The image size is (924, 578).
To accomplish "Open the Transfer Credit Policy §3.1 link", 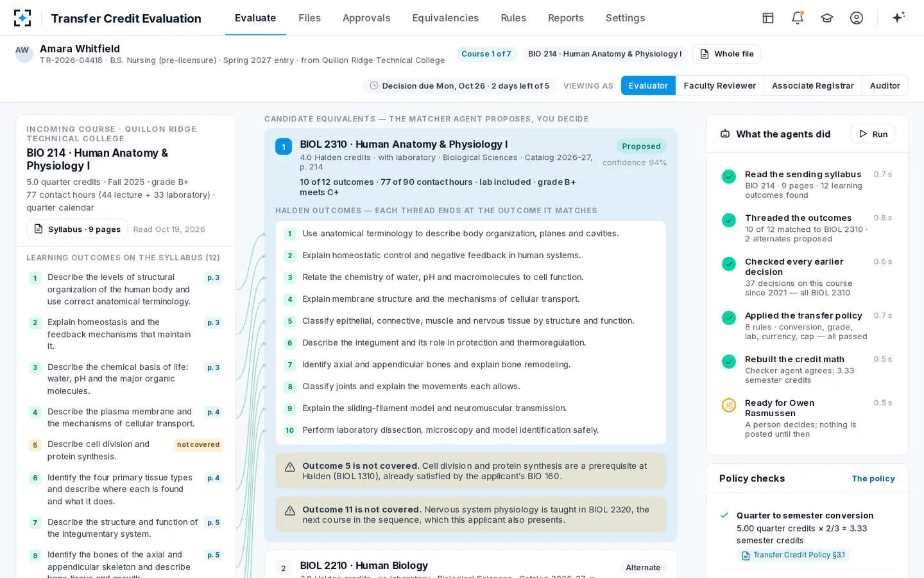I will click(x=793, y=556).
